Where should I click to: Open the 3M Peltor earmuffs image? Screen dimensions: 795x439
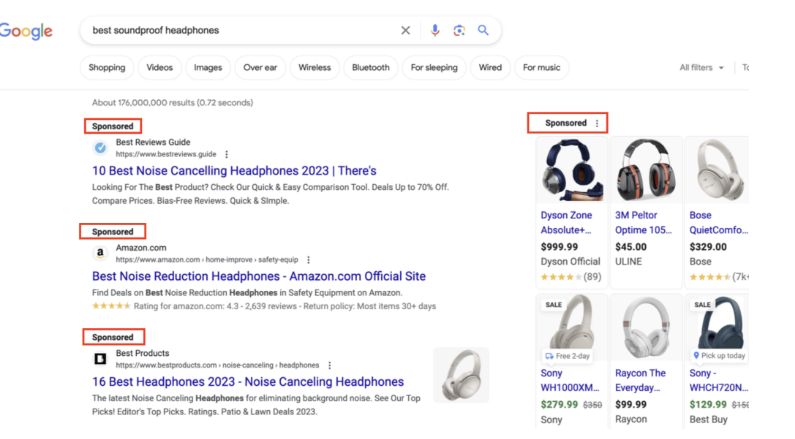(646, 170)
